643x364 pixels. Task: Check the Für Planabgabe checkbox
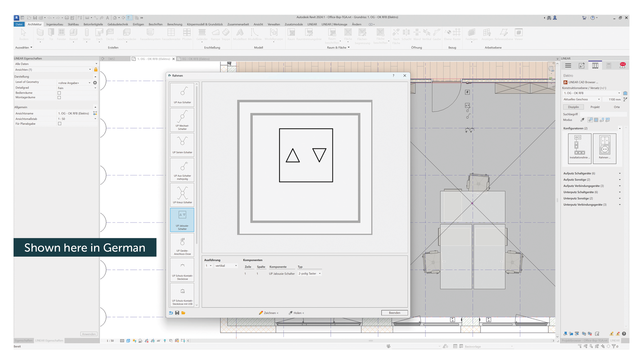60,124
